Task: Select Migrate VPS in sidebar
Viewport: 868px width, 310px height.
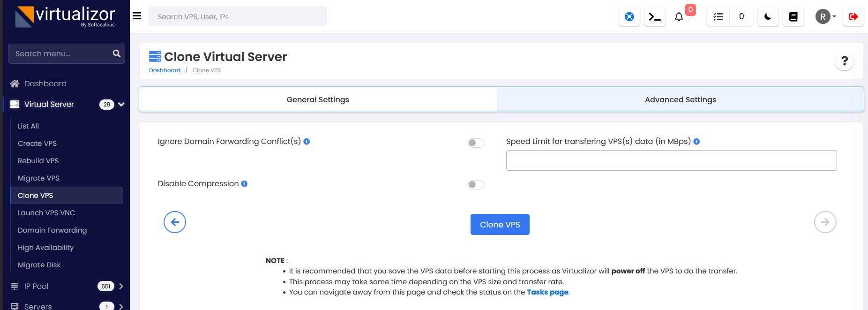Action: (38, 178)
